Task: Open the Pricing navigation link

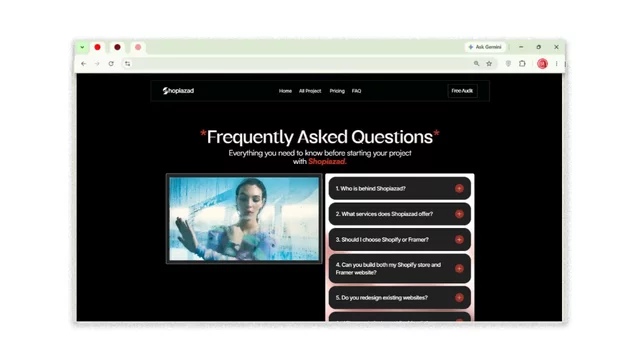Action: tap(337, 91)
